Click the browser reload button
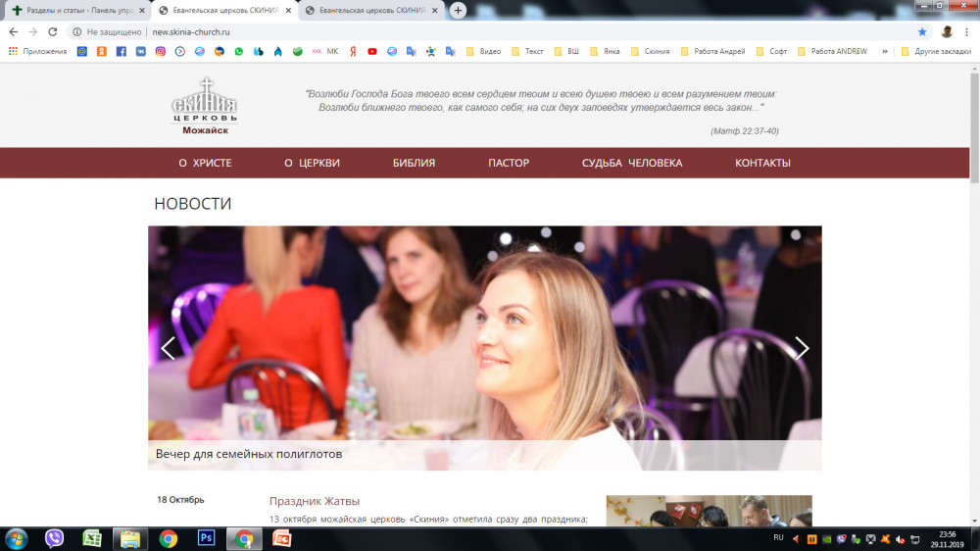980x551 pixels. coord(53,31)
